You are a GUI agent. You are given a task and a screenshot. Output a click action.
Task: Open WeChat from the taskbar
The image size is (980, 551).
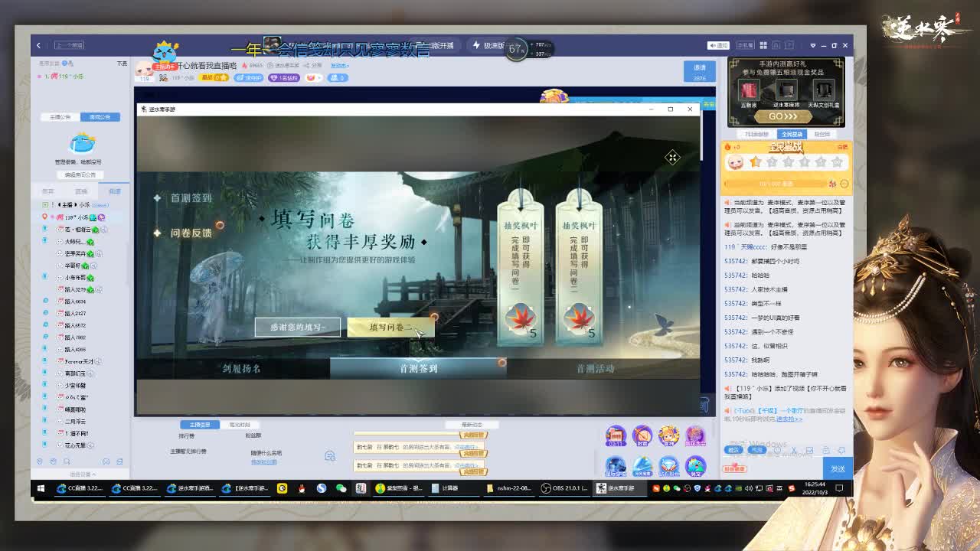tap(341, 488)
